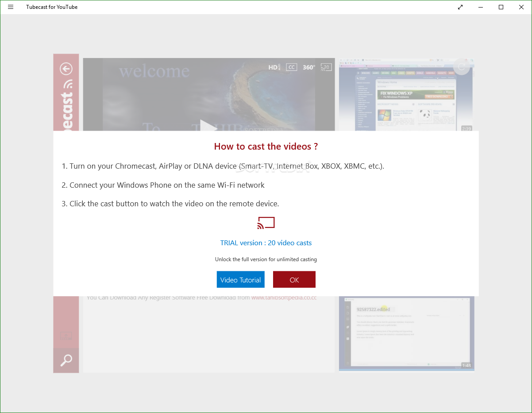Click step 3 'Click the cast button' text
This screenshot has width=532, height=413.
tap(170, 204)
